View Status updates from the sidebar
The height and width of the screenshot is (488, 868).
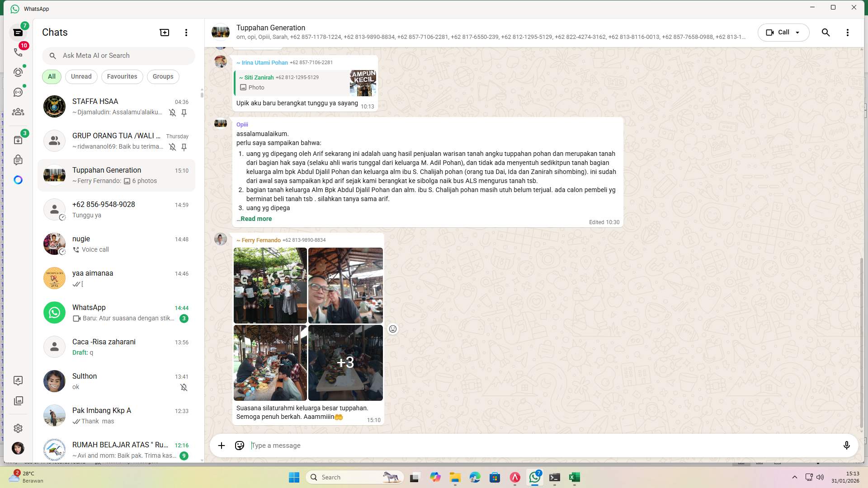click(18, 72)
